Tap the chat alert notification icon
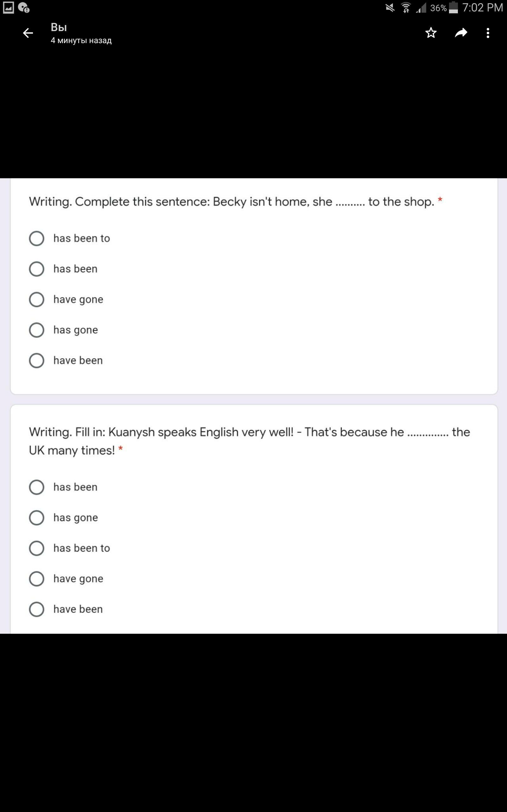The image size is (507, 812). pyautogui.click(x=24, y=7)
